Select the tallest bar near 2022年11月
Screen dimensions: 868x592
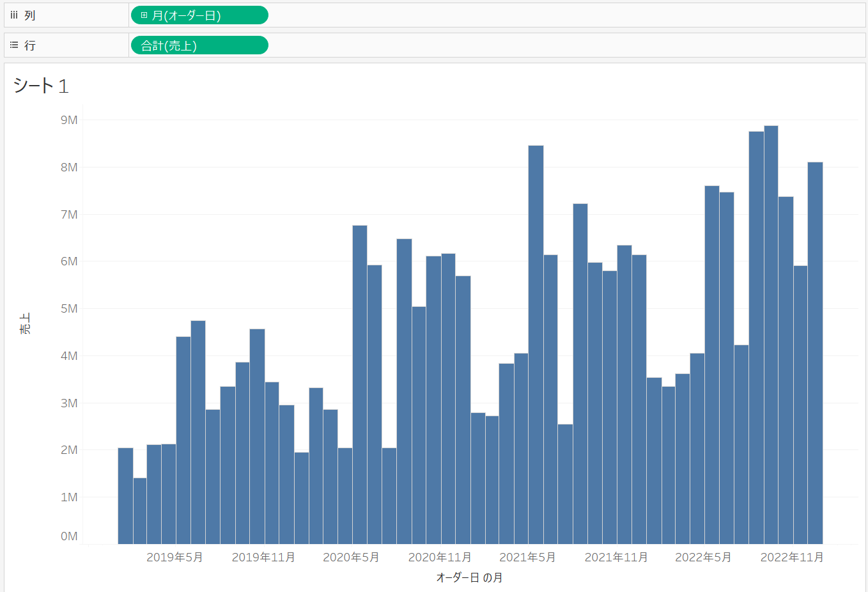pos(771,335)
